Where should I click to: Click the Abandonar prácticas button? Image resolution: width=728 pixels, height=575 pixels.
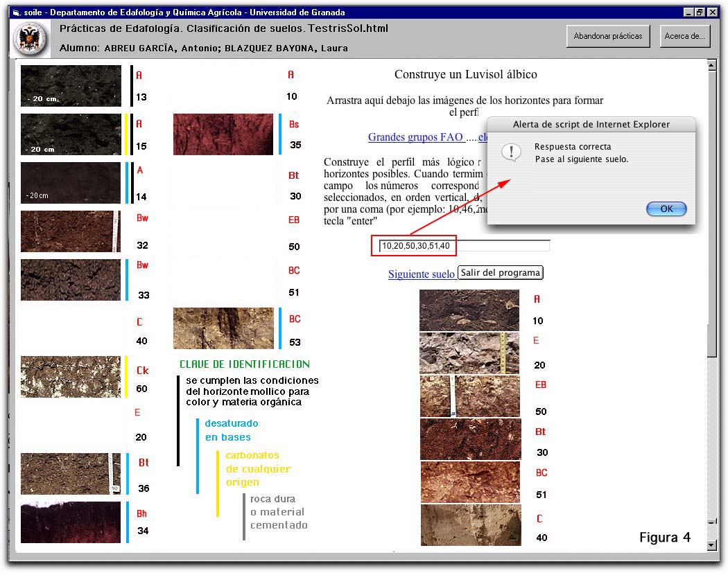pos(607,36)
